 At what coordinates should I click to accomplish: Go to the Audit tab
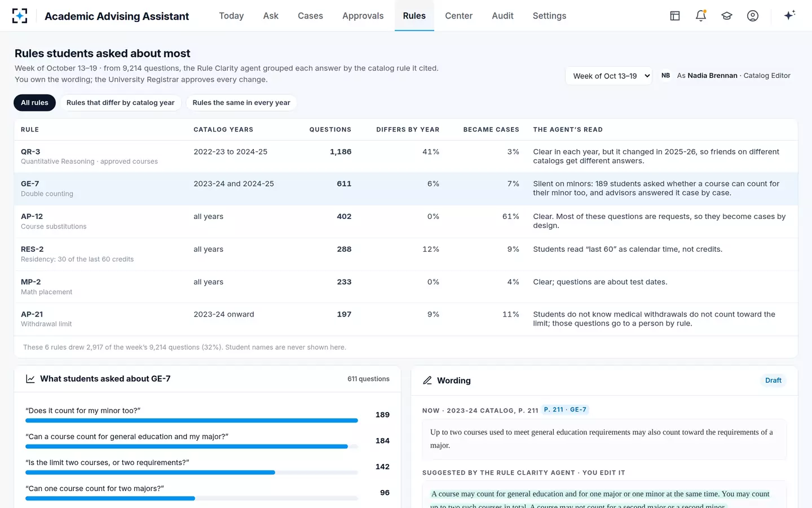pos(502,16)
